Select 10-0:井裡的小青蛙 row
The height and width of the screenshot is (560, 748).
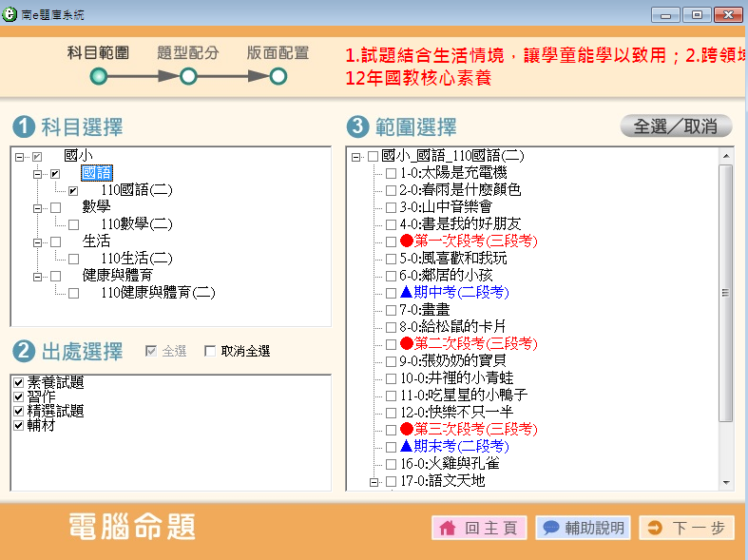(456, 378)
